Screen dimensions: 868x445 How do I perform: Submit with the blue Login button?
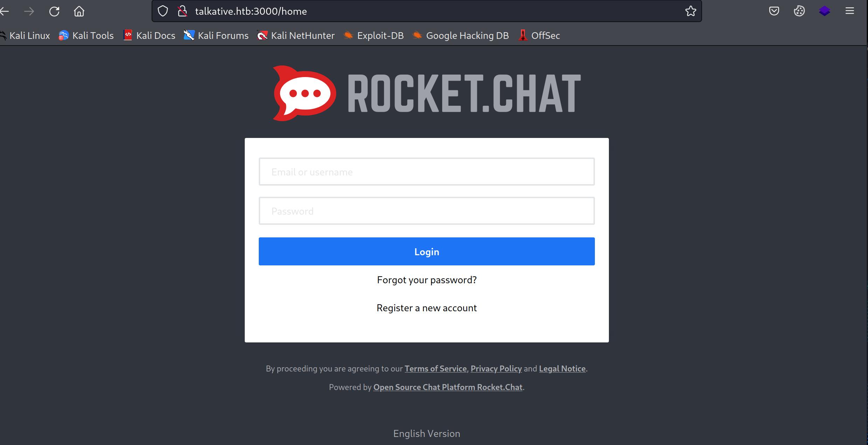tap(426, 251)
